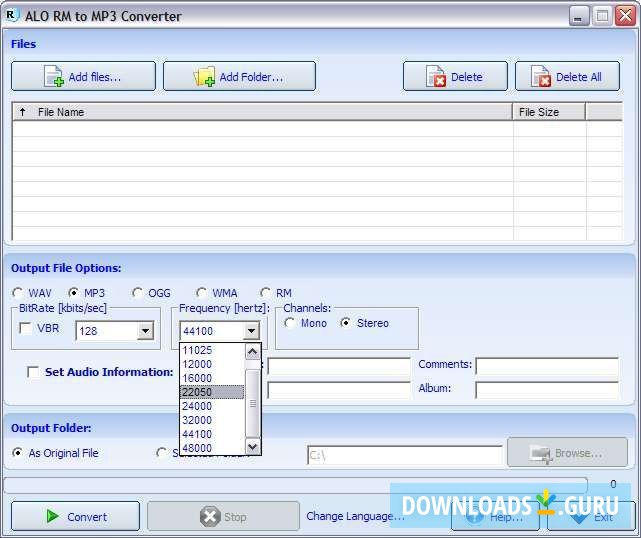The width and height of the screenshot is (641, 538).
Task: Collapse the Frequency 44100 dropdown arrow
Action: pyautogui.click(x=251, y=331)
